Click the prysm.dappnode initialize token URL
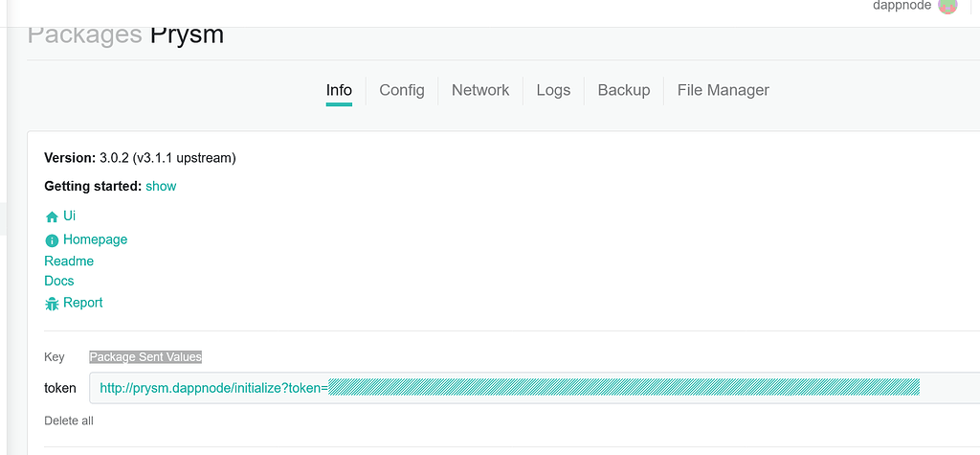 [x=509, y=388]
